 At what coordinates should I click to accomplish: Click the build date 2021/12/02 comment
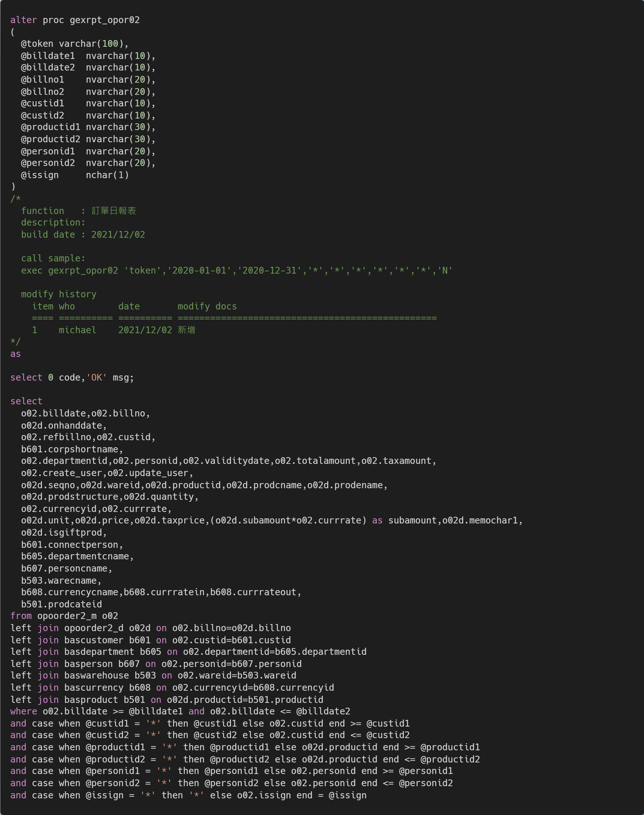tap(83, 235)
